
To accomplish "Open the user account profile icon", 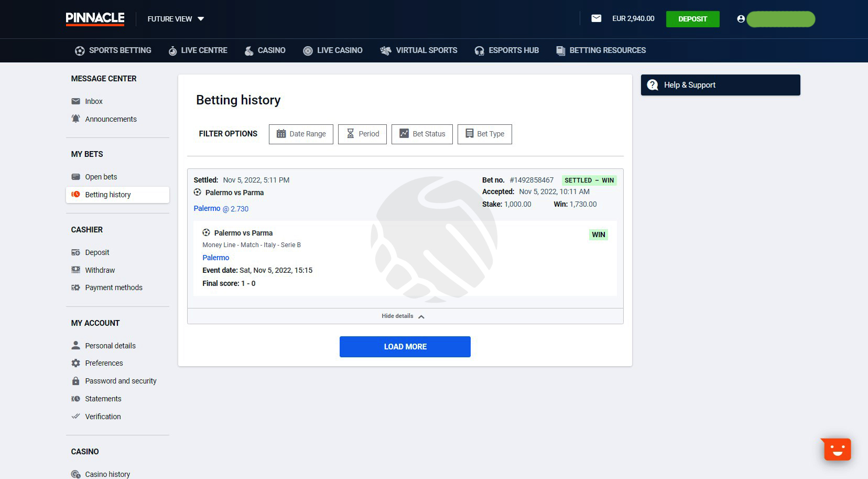I will tap(741, 19).
